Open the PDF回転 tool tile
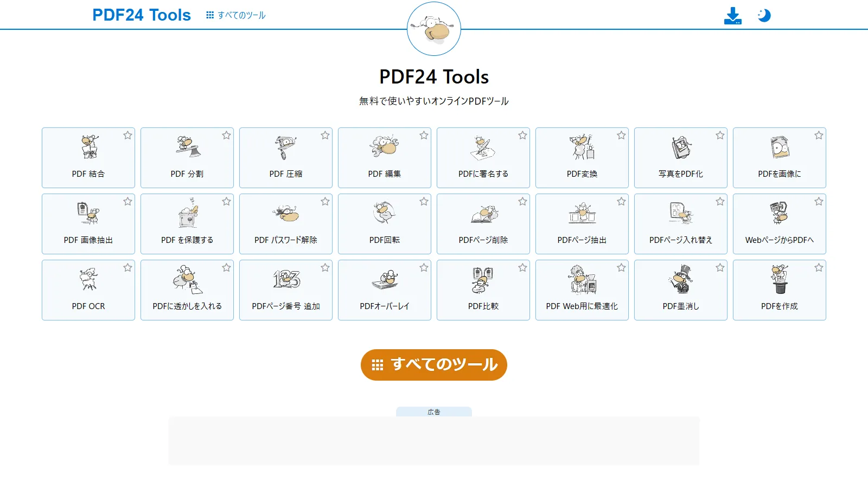The image size is (868, 488). click(385, 224)
